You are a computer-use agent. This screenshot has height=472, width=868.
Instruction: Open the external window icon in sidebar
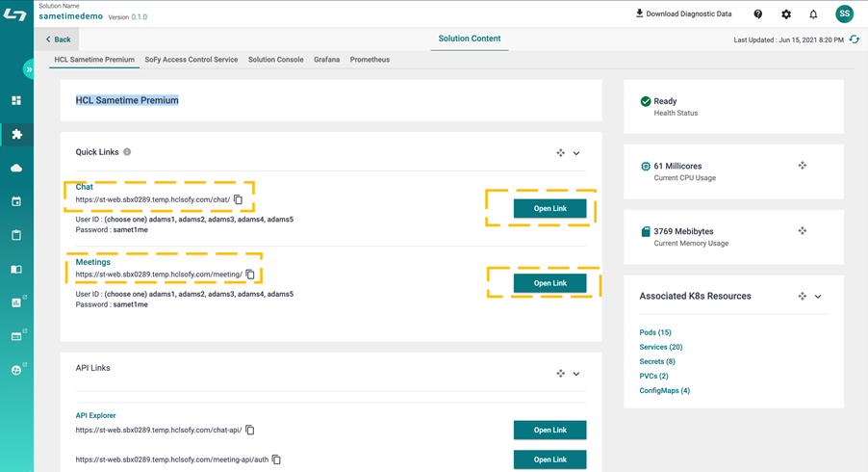click(x=17, y=336)
